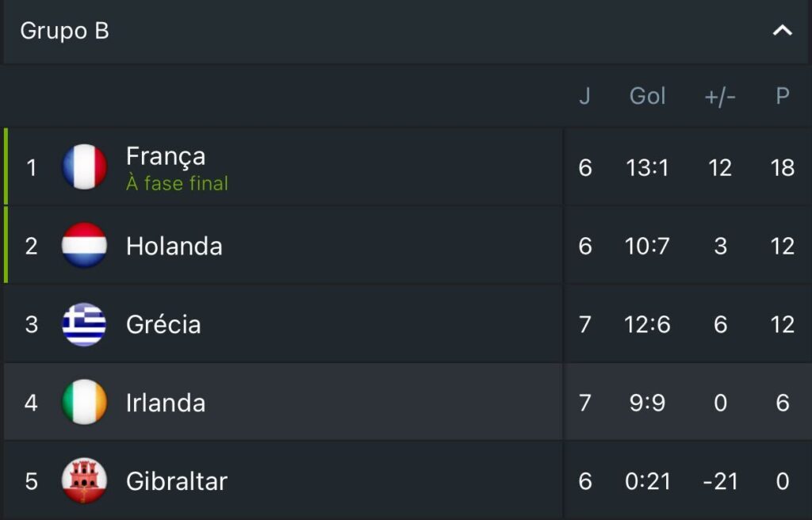Click the 'À fase final' qualification label

(x=177, y=184)
